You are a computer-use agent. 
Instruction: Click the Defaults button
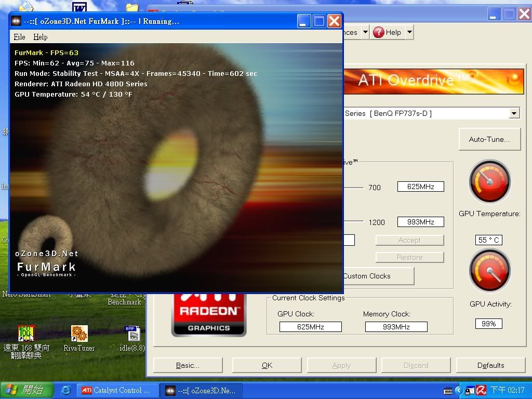pos(490,365)
